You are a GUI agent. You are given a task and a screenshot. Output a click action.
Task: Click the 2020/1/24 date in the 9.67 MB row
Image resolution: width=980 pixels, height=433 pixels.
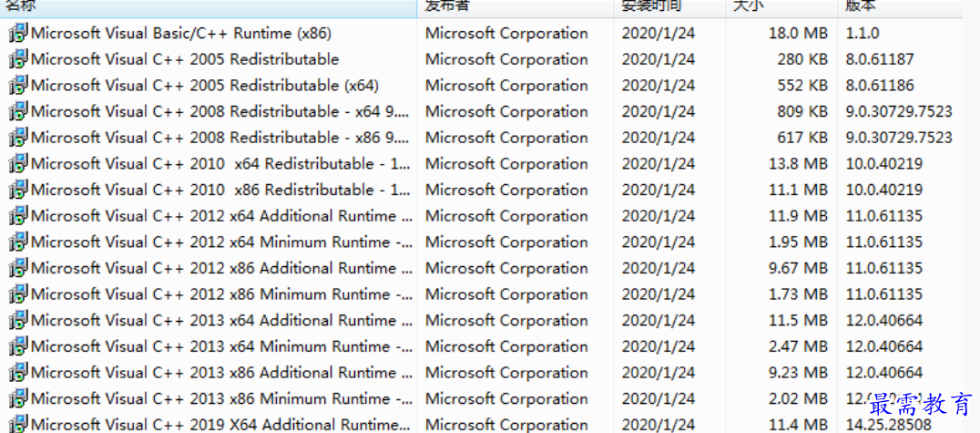(658, 268)
